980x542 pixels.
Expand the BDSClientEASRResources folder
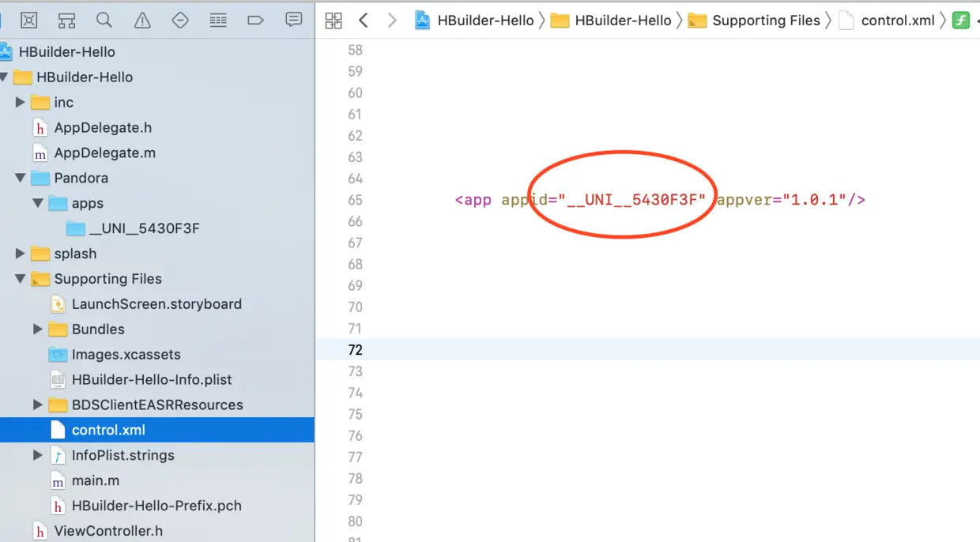click(x=38, y=405)
